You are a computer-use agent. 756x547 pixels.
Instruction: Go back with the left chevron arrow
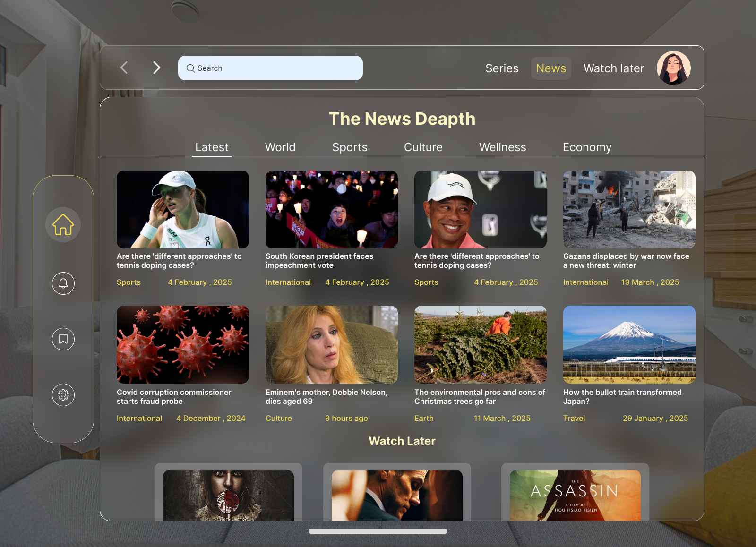(x=124, y=68)
